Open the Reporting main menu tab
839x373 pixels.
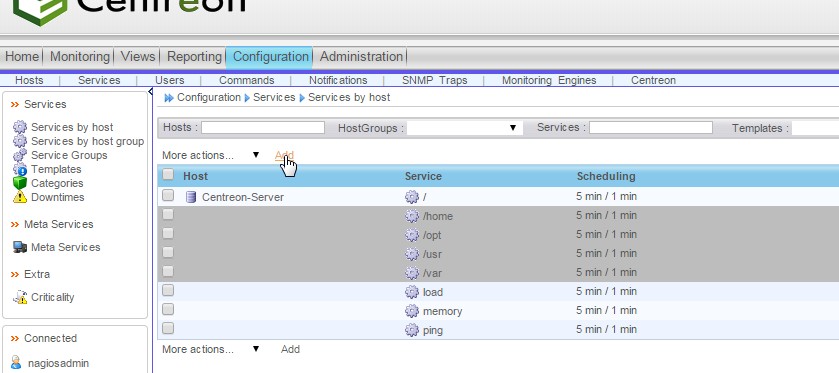[194, 57]
